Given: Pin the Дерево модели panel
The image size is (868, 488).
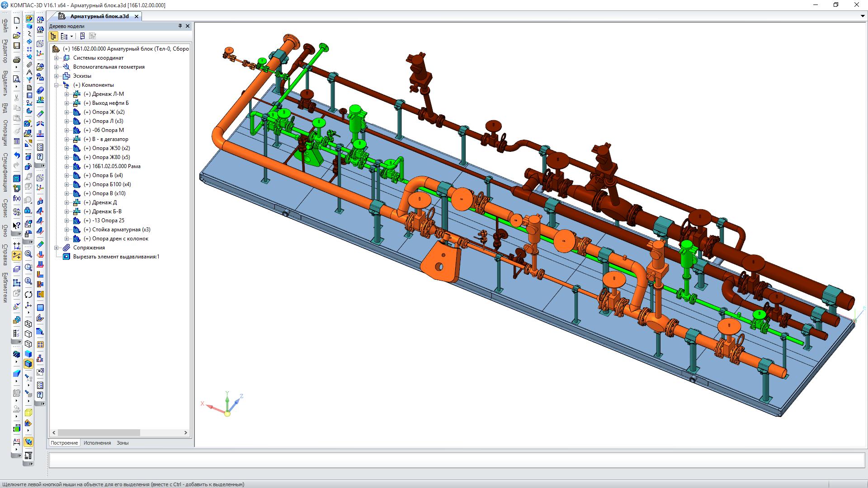Looking at the screenshot, I should pyautogui.click(x=180, y=26).
